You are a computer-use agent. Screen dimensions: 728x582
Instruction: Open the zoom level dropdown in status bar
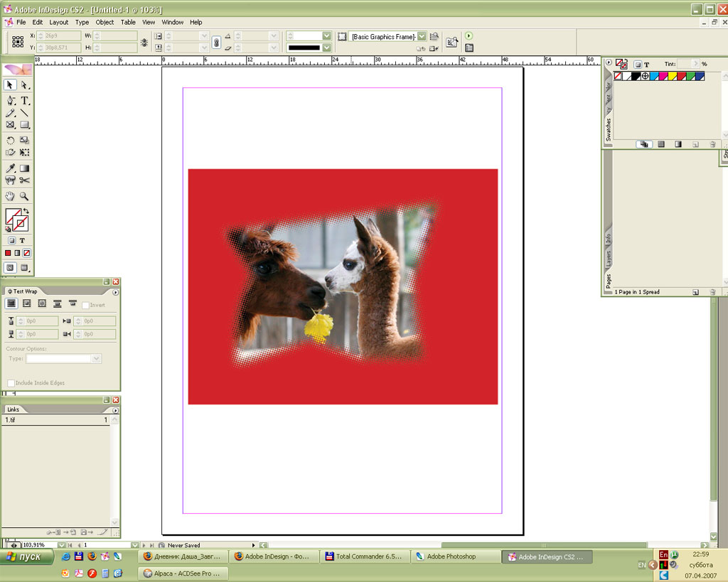click(x=61, y=545)
